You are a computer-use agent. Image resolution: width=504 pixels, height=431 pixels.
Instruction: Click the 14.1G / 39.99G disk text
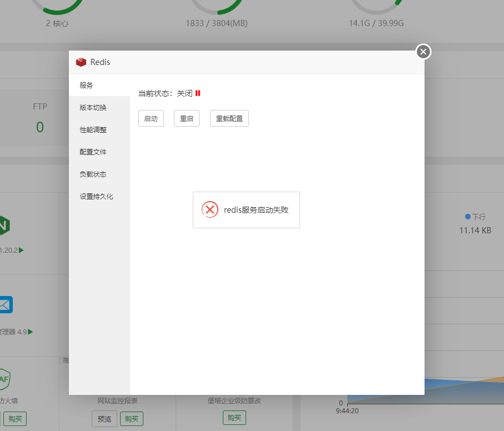pos(376,23)
